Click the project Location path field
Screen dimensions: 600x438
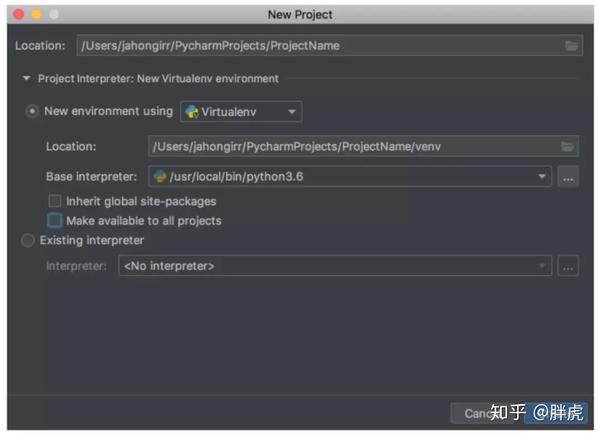329,46
